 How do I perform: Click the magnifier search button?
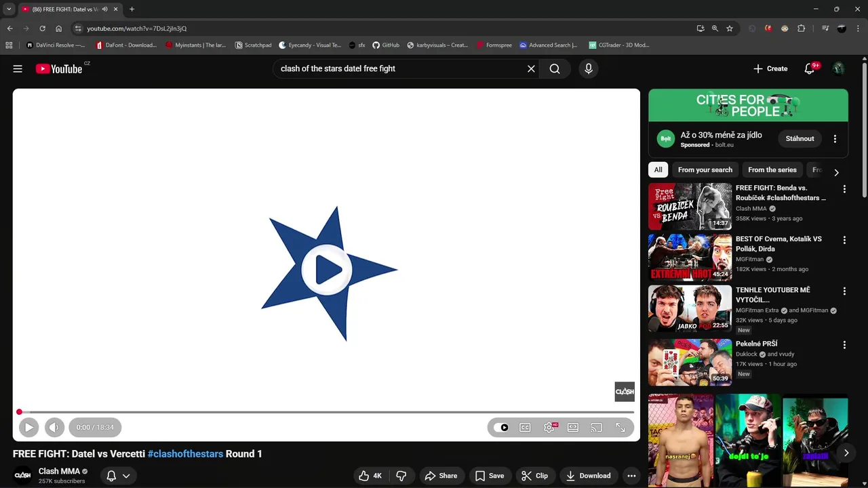tap(555, 68)
